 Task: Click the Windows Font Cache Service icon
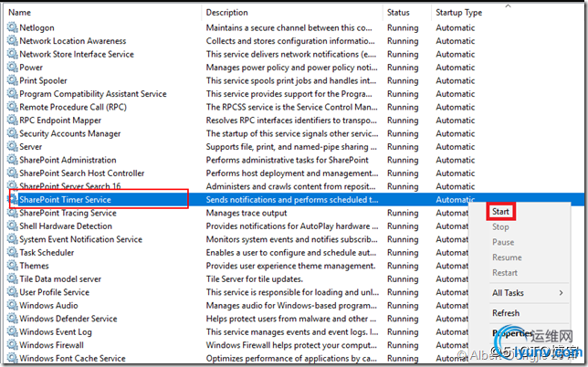coord(13,358)
